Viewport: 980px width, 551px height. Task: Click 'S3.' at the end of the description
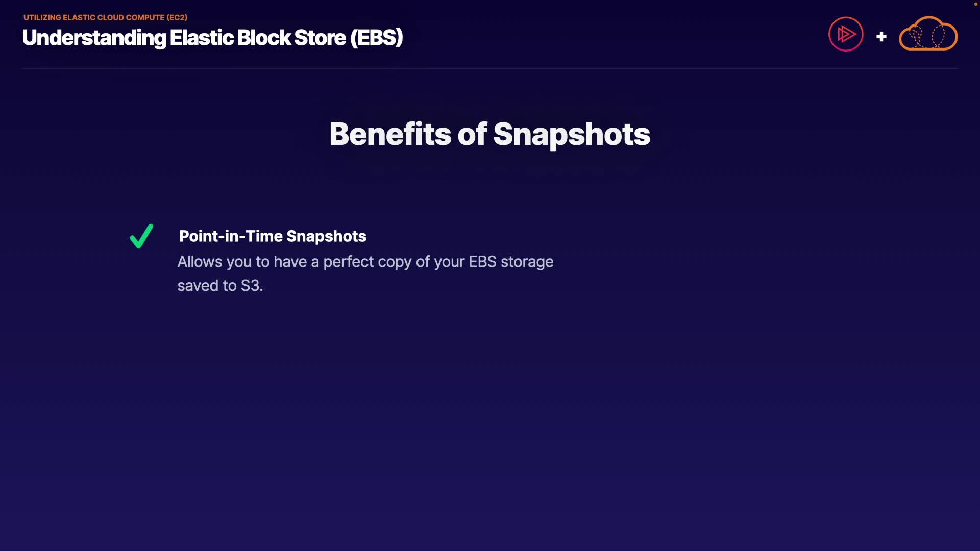(252, 286)
